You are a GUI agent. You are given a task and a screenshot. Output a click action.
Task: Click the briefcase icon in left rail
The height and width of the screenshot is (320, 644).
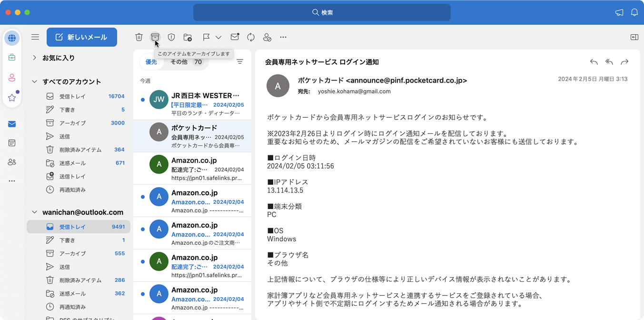[12, 58]
